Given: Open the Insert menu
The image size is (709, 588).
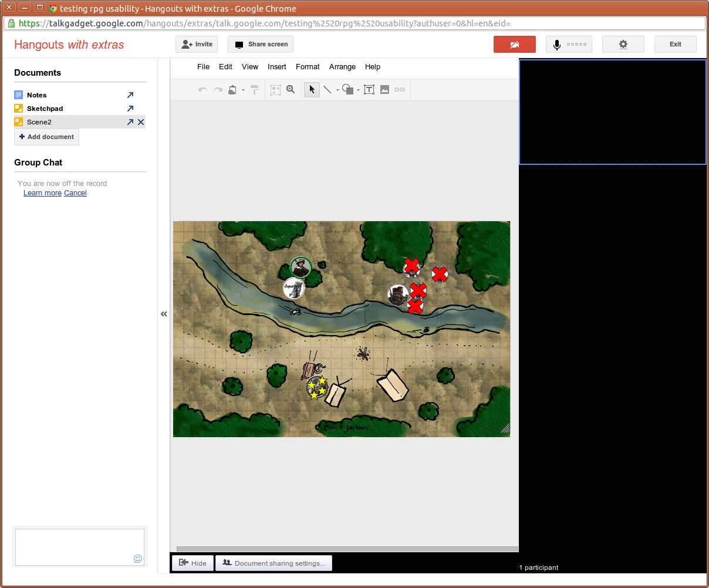Looking at the screenshot, I should point(276,67).
